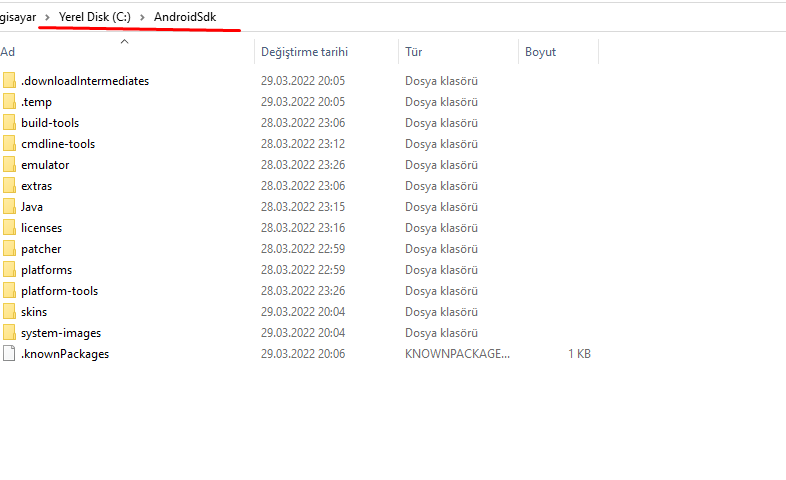The height and width of the screenshot is (480, 786).
Task: Select the Java folder name
Action: 32,207
